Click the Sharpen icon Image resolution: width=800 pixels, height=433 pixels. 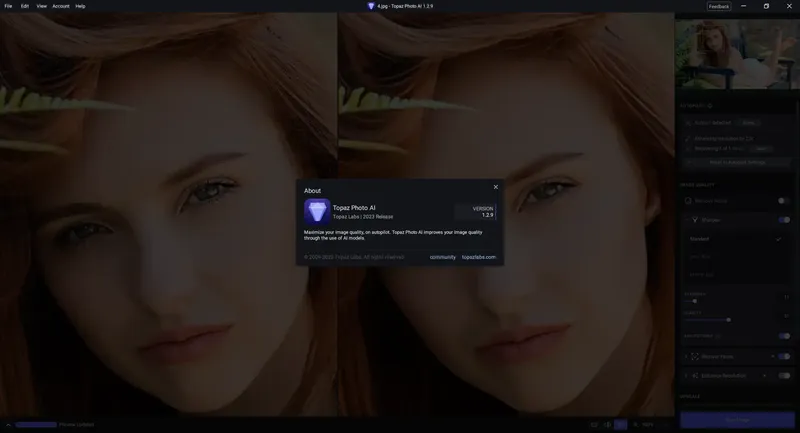tap(695, 220)
